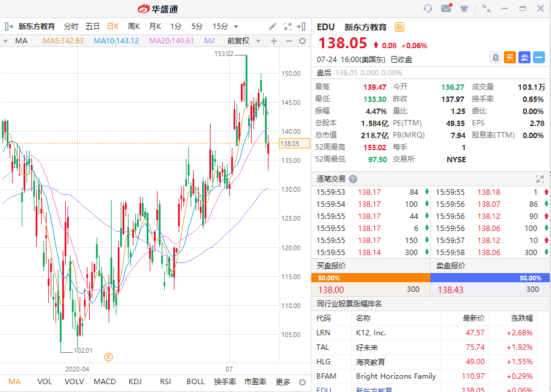Click the earnings E marker on chart

coord(109,357)
